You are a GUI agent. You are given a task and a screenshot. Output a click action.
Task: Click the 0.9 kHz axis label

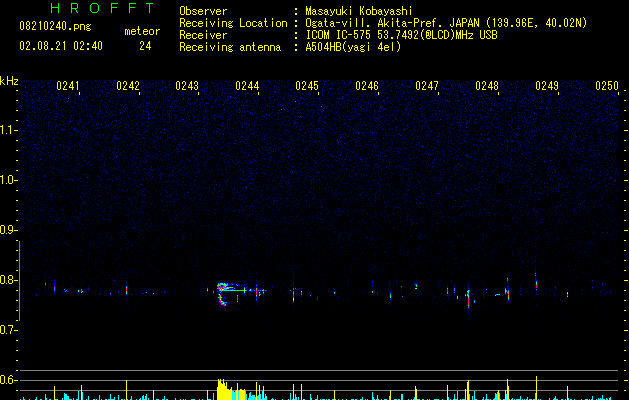pyautogui.click(x=8, y=230)
